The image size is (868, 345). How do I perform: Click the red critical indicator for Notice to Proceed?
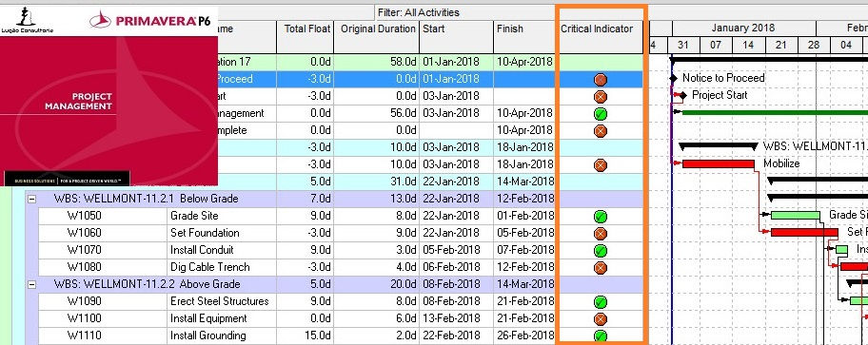(600, 80)
